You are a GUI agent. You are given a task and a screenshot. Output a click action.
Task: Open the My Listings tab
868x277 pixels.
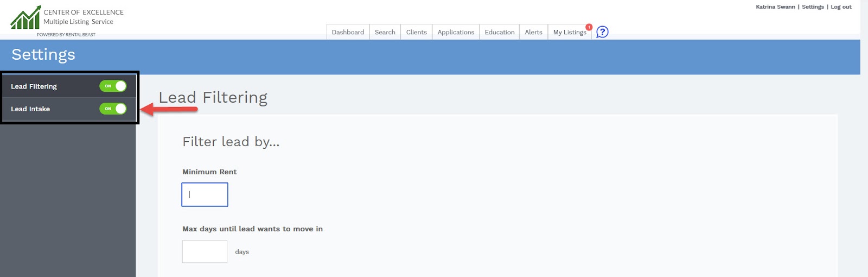569,33
